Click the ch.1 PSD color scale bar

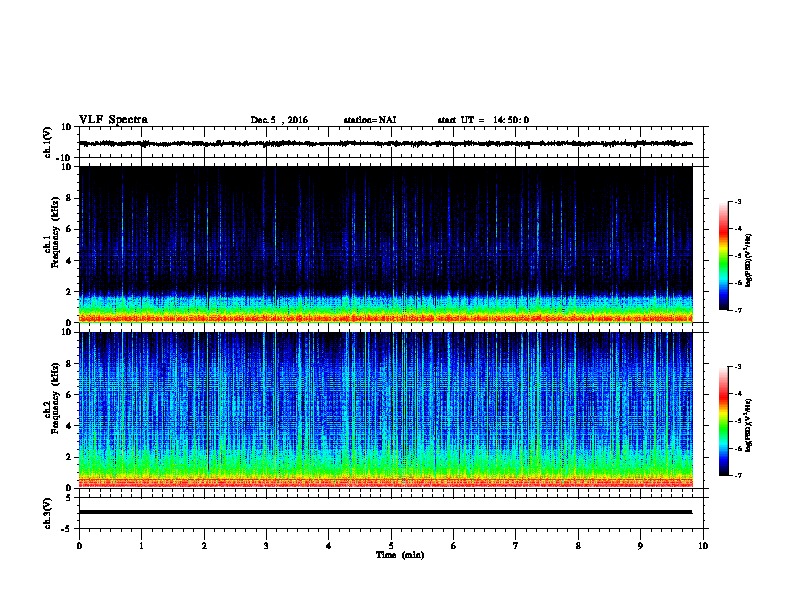pyautogui.click(x=723, y=256)
